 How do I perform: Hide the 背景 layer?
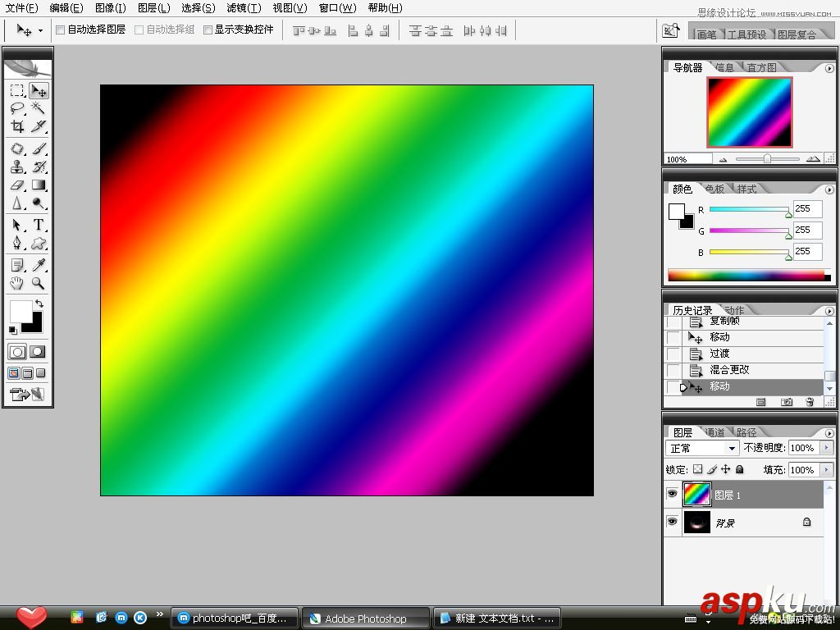[673, 522]
